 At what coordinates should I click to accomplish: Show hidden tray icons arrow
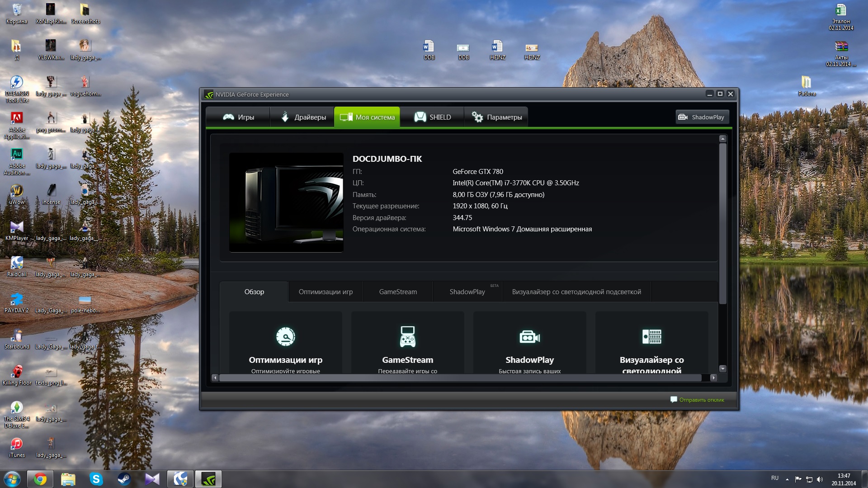[787, 479]
